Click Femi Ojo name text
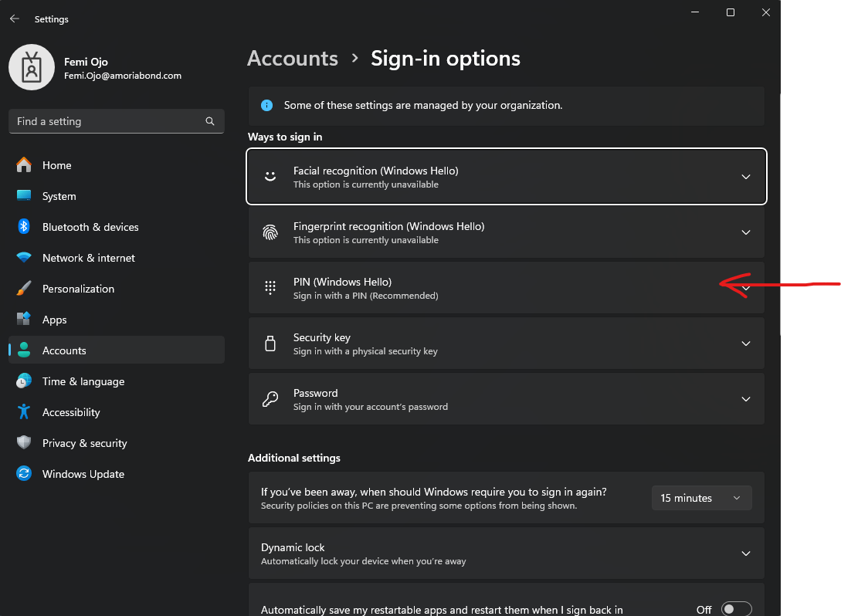 click(x=86, y=62)
